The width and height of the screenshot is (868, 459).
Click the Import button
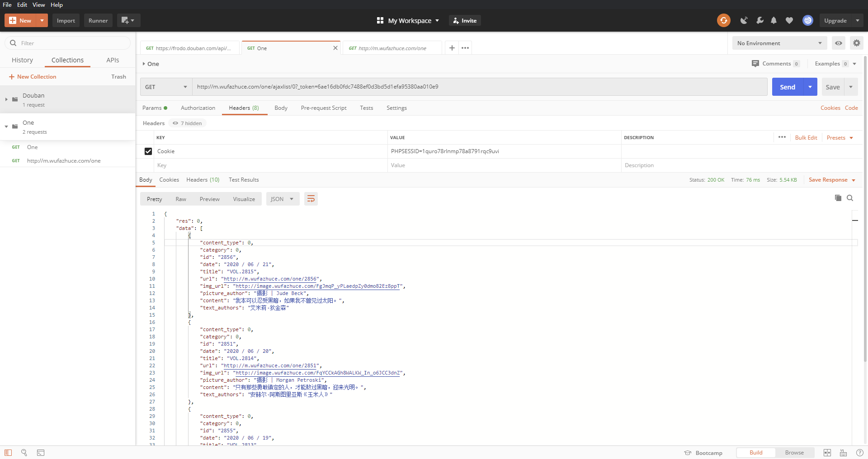[66, 20]
